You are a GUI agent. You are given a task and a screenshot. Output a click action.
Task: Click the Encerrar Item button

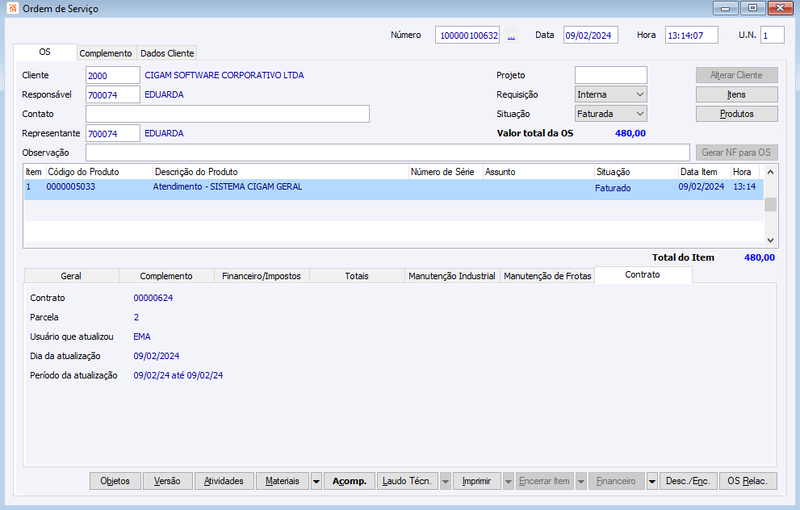[x=544, y=481]
